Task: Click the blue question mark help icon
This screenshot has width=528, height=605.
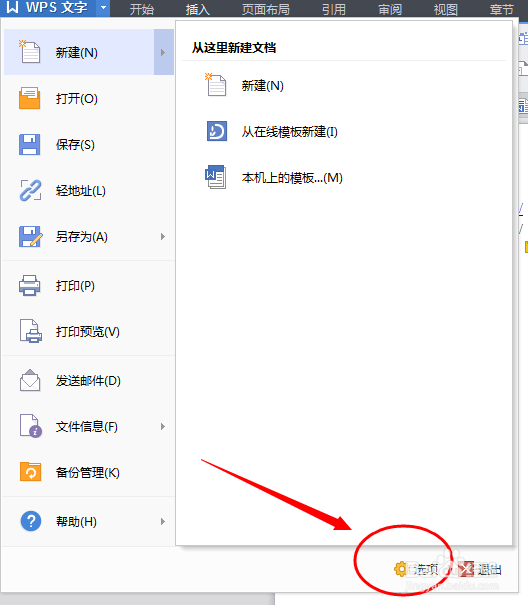Action: (30, 521)
